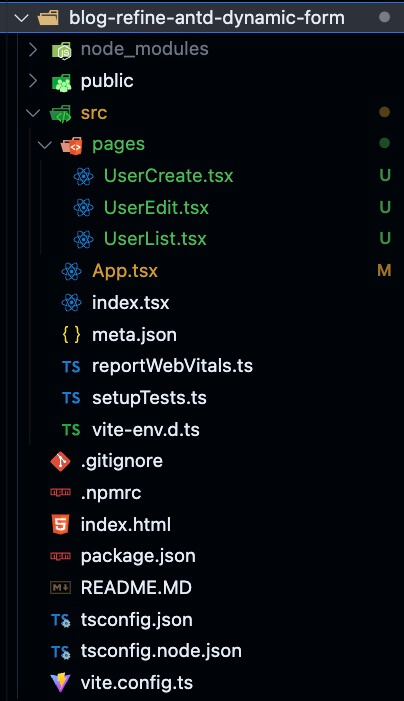The width and height of the screenshot is (404, 701).
Task: Open UserEdit.tsx file
Action: pos(156,207)
